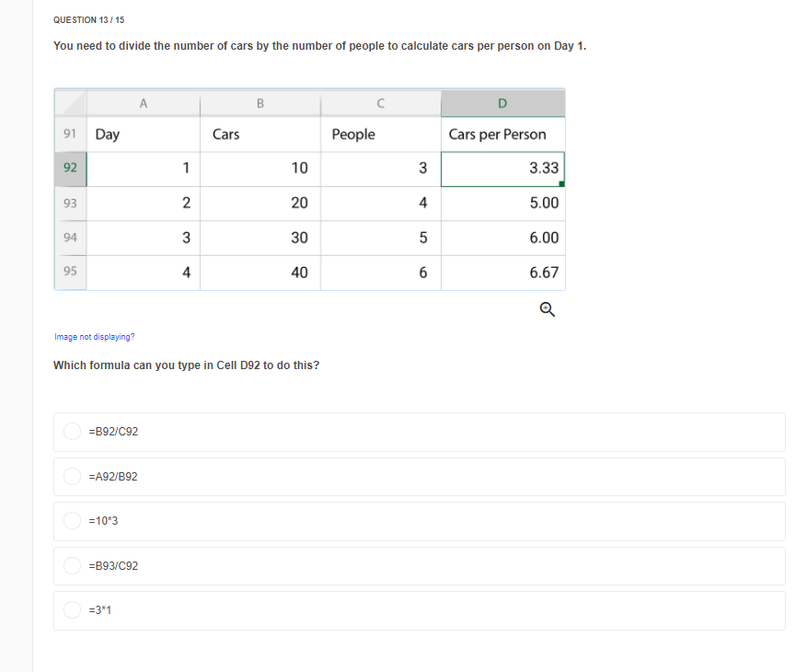Click column header C above People
The image size is (795, 672).
(x=380, y=102)
